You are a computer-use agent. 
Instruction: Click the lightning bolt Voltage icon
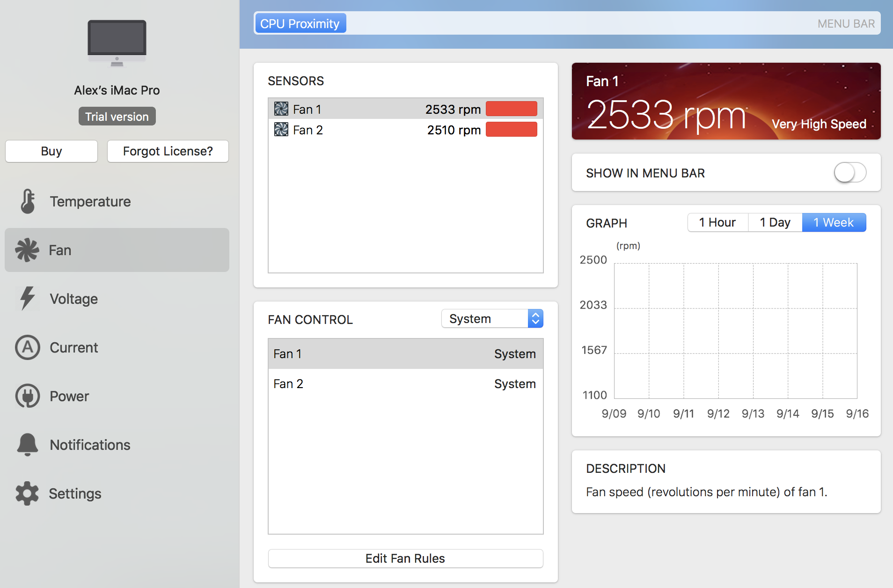click(27, 299)
